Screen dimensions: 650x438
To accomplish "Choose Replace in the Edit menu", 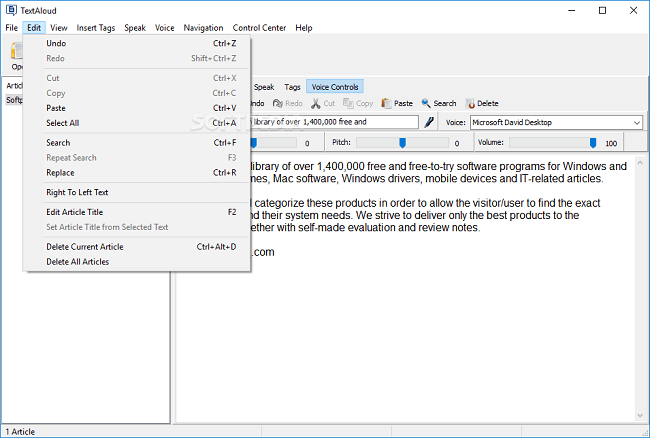I will pos(137,173).
